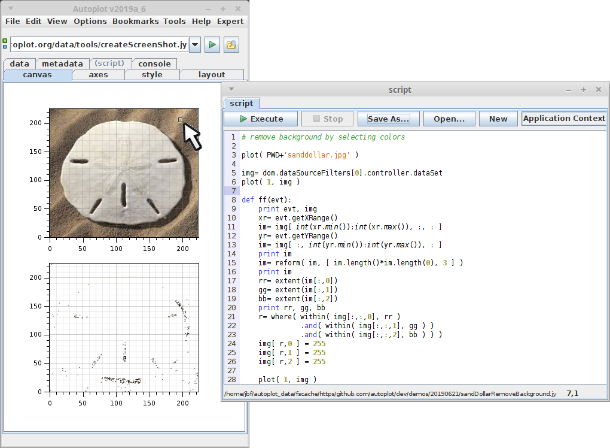This screenshot has width=610, height=448.
Task: Open the file browser folder icon
Action: tap(231, 44)
